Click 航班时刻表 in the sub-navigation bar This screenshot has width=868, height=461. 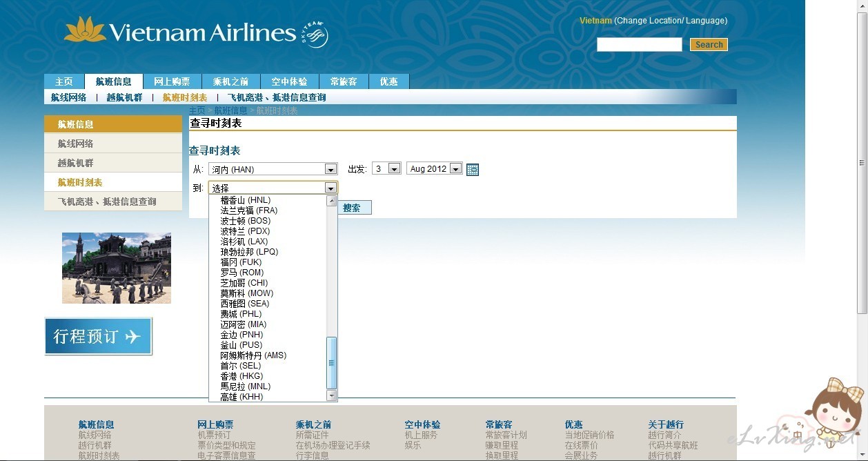pyautogui.click(x=185, y=97)
